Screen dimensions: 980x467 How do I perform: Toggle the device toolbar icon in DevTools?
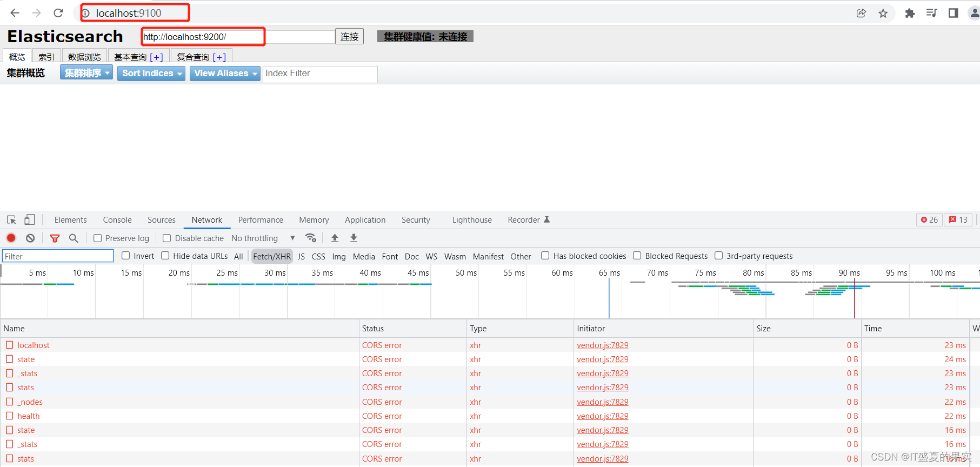coord(30,220)
